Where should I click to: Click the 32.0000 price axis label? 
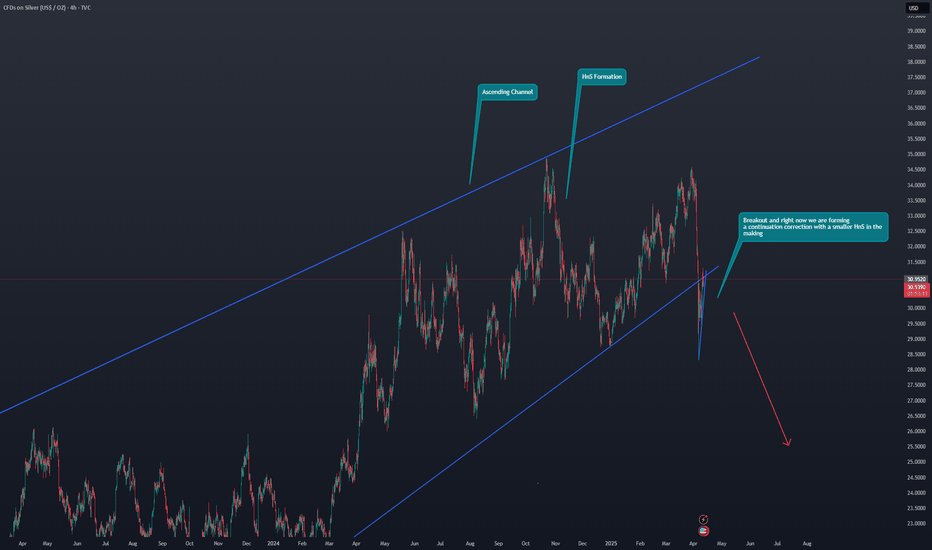click(x=916, y=247)
